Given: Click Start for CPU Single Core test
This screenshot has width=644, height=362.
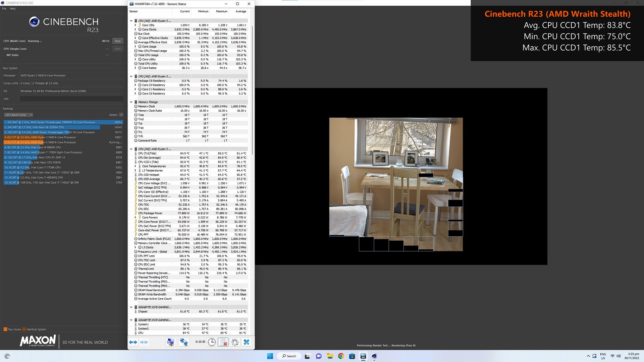Looking at the screenshot, I should [x=118, y=49].
